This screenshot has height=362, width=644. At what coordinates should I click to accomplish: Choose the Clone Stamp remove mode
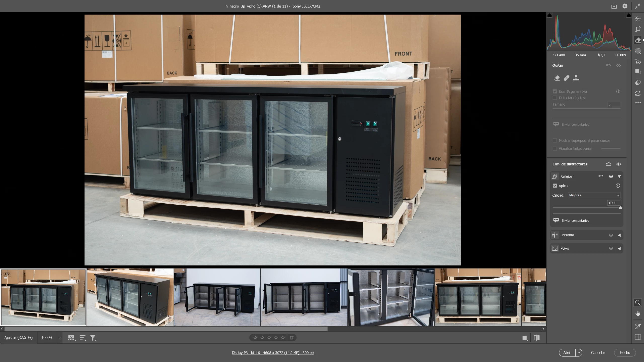point(576,78)
